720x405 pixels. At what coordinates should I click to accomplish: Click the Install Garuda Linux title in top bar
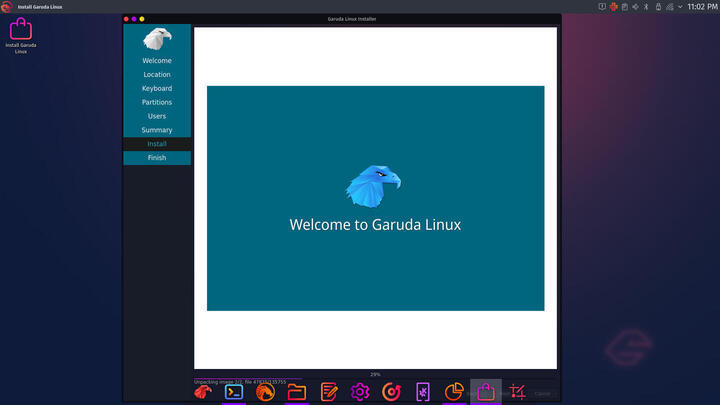(40, 7)
